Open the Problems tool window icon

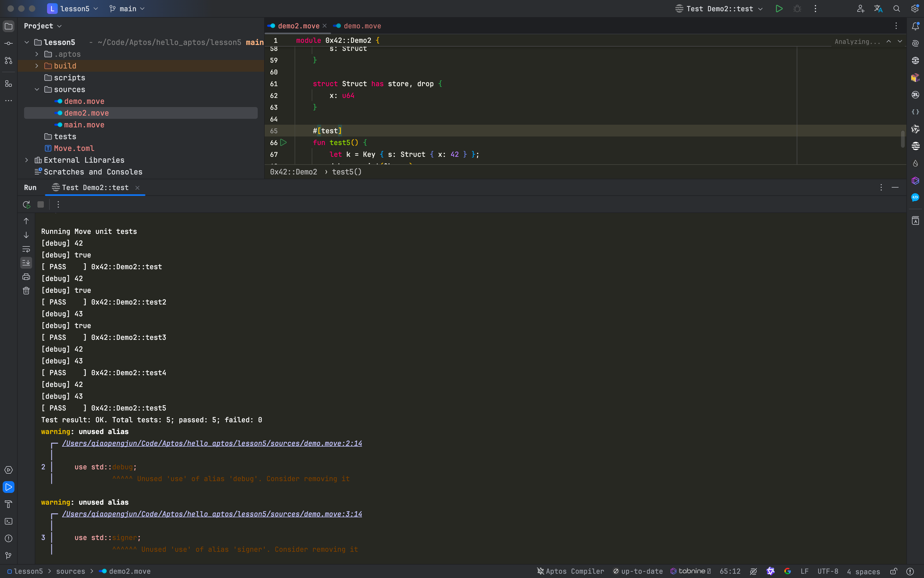(8, 538)
